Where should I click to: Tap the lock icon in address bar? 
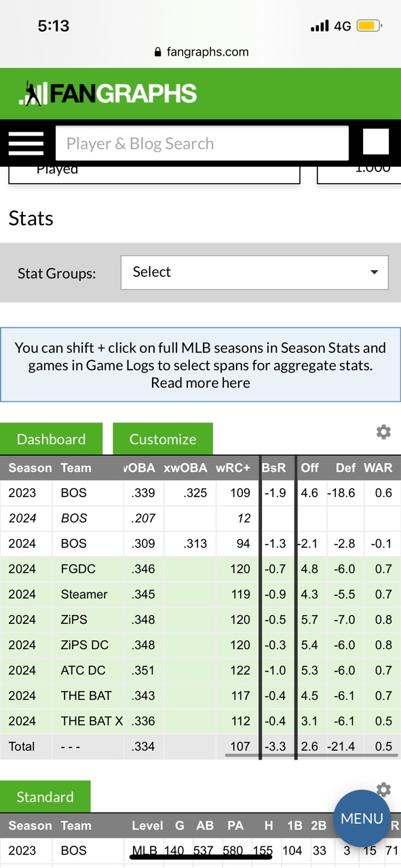(x=158, y=52)
